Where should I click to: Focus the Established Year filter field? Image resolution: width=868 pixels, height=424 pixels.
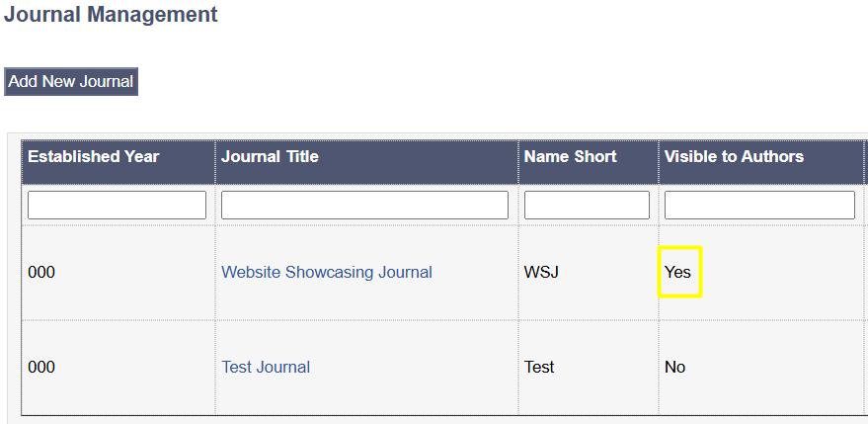[117, 205]
